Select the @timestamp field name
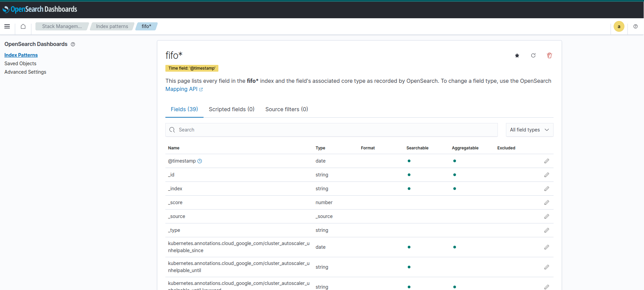The height and width of the screenshot is (290, 644). point(182,161)
